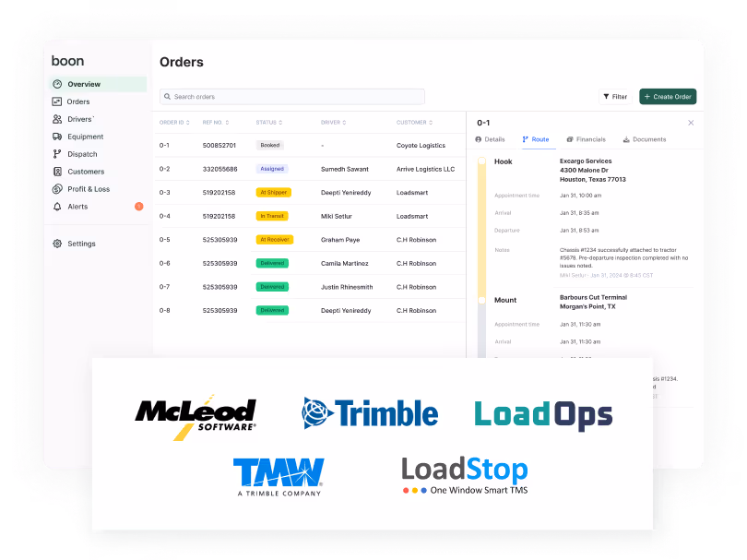
Task: Click the At Receiver status badge
Action: click(x=275, y=240)
